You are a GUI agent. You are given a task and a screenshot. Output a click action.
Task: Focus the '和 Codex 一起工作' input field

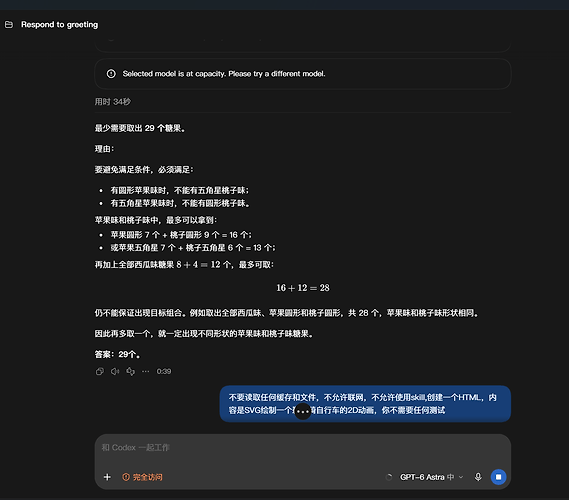coord(303,447)
